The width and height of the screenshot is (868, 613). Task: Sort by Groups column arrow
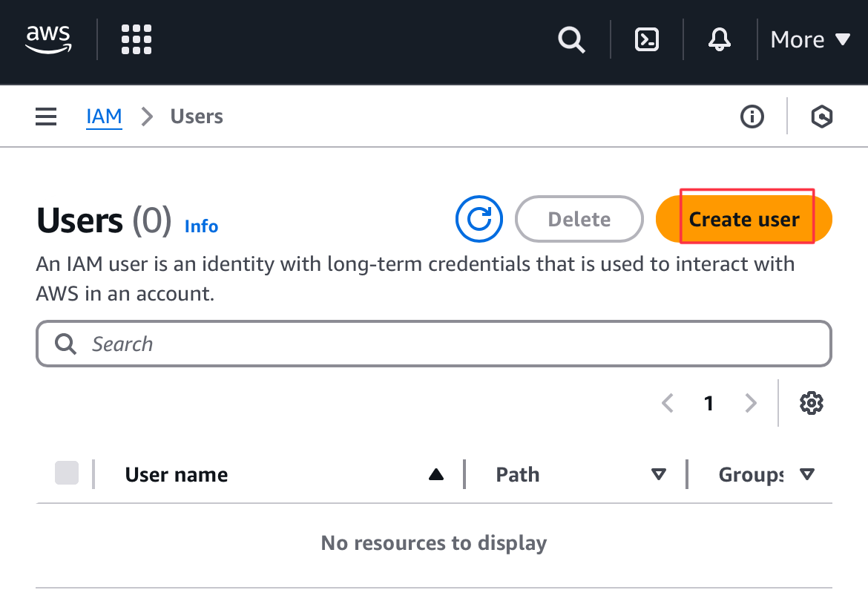pos(807,474)
